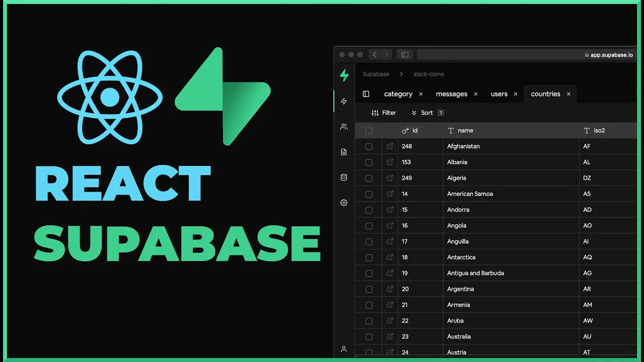644x362 pixels.
Task: Click the id column header
Action: 421,130
